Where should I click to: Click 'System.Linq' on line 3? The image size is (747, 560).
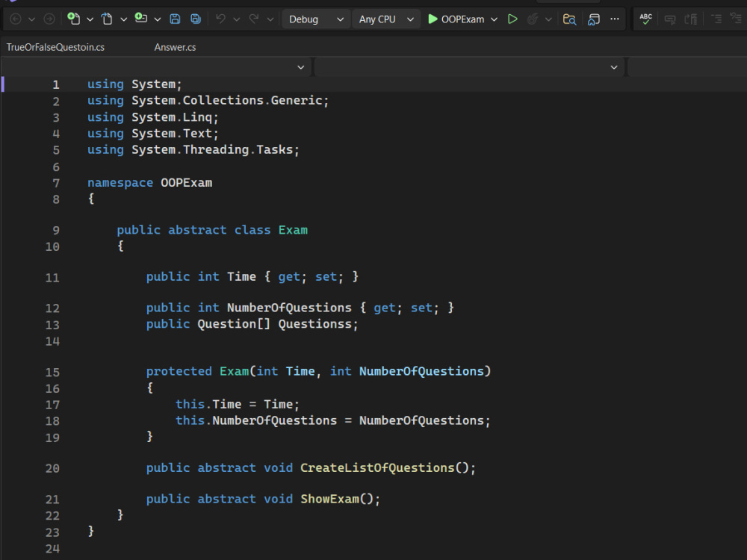pyautogui.click(x=172, y=118)
